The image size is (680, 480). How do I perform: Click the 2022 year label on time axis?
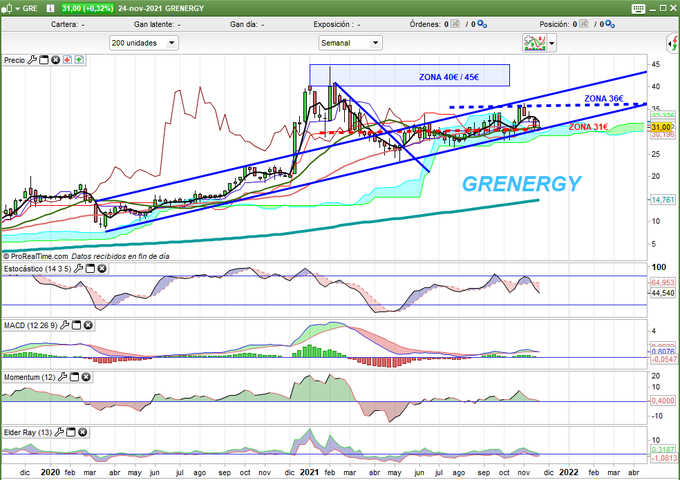(x=569, y=472)
